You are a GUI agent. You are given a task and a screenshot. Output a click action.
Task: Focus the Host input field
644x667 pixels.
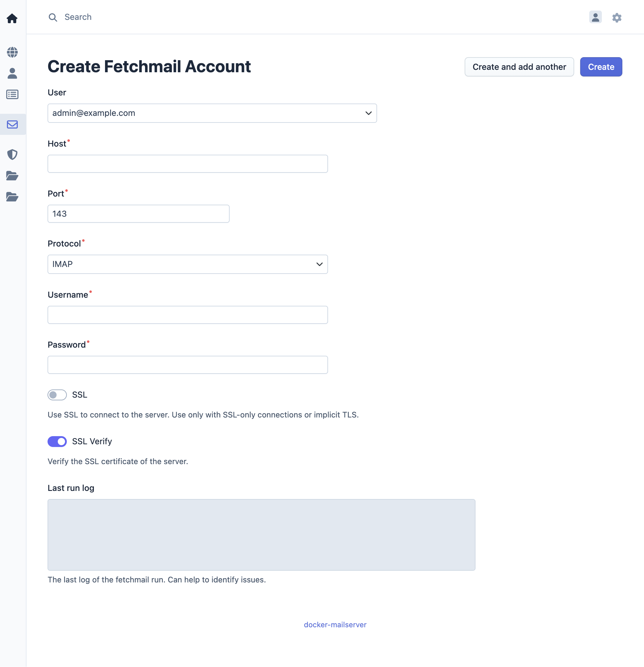tap(187, 164)
